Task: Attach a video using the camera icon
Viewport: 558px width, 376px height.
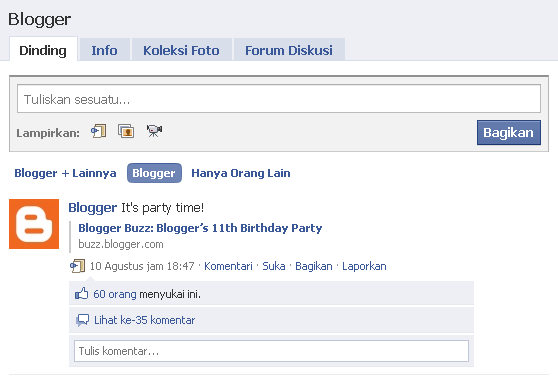Action: click(154, 131)
